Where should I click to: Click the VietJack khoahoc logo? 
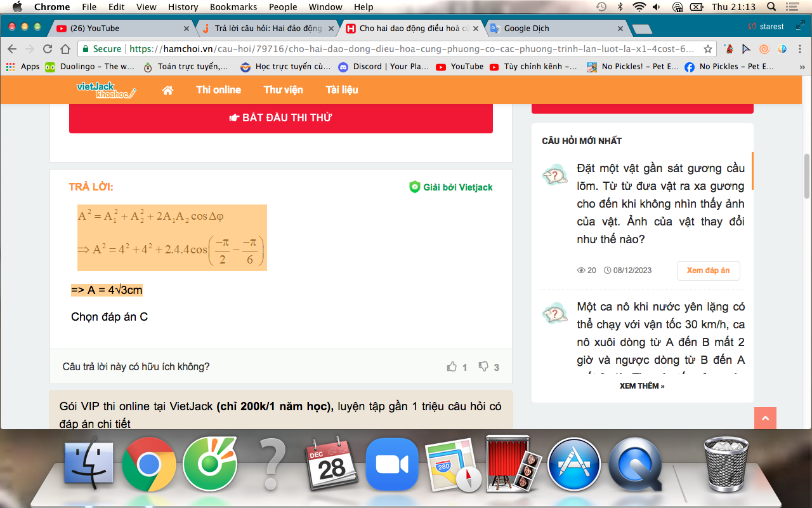[106, 90]
